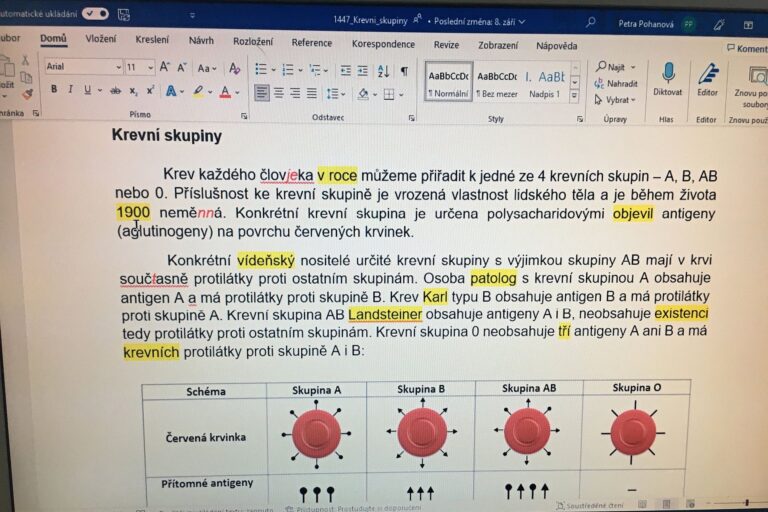768x512 pixels.
Task: Toggle the automatic saving switch
Action: coord(95,14)
